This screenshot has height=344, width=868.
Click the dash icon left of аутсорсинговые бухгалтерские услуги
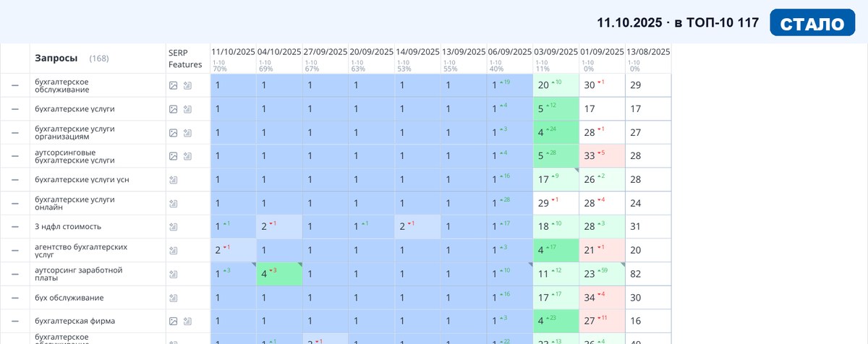pyautogui.click(x=14, y=156)
